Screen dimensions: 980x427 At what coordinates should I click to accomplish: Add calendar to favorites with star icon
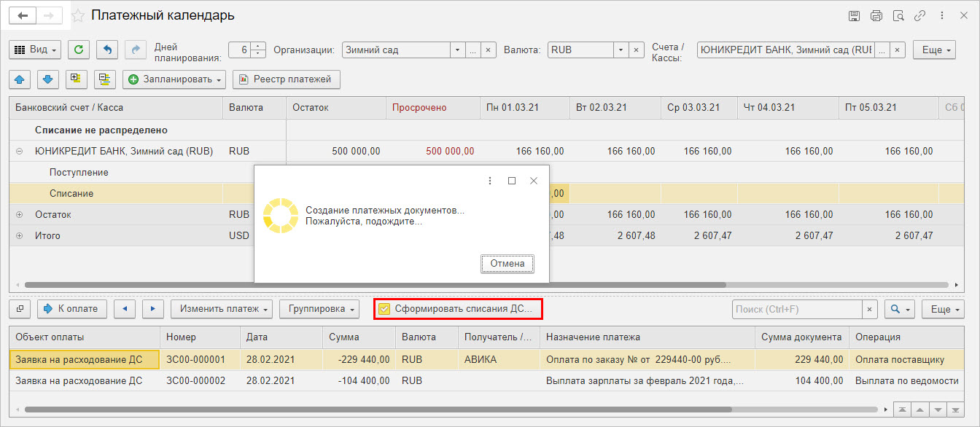(x=78, y=15)
